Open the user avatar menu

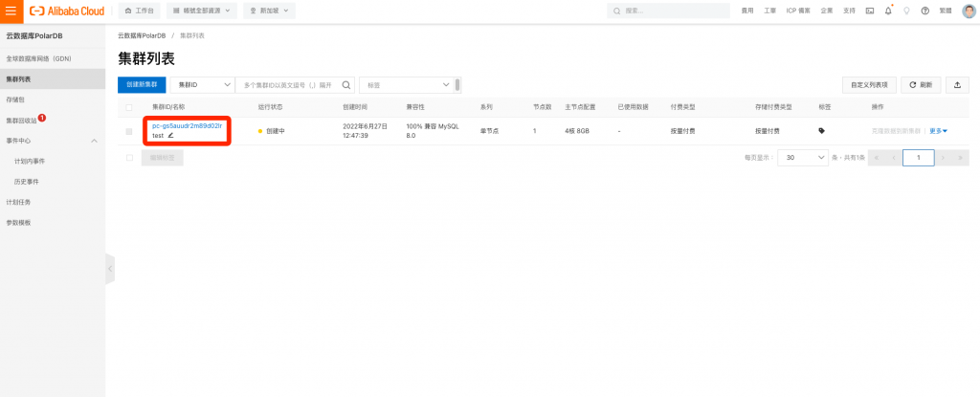[969, 11]
